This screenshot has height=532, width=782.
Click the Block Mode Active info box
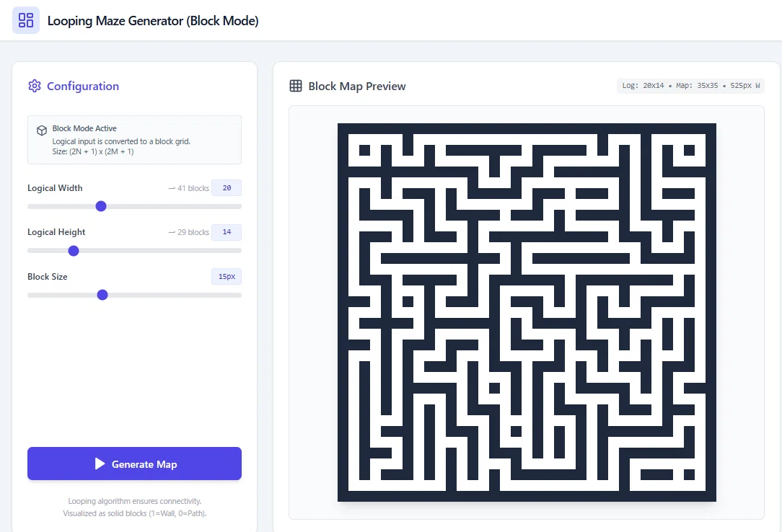(135, 140)
